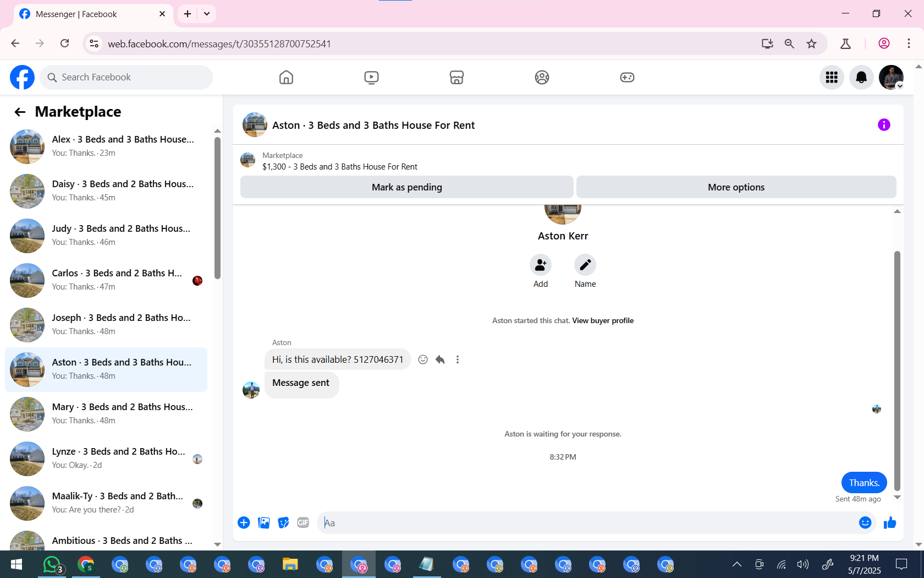The width and height of the screenshot is (924, 578).
Task: Click the Facebook logo
Action: (x=22, y=78)
